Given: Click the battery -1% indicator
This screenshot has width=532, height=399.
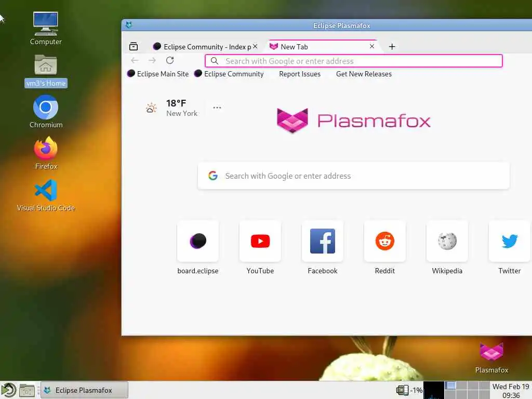Looking at the screenshot, I should pyautogui.click(x=409, y=390).
